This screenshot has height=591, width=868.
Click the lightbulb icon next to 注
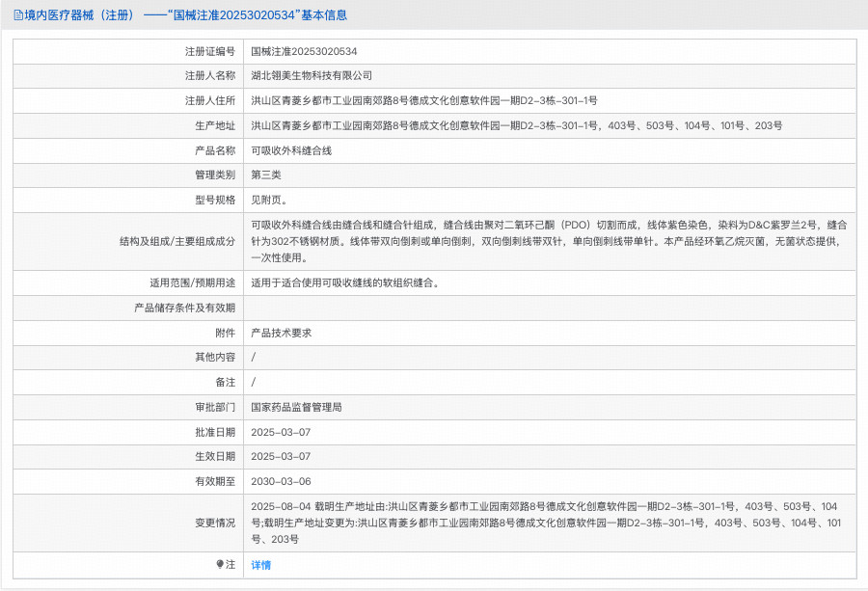[x=221, y=564]
